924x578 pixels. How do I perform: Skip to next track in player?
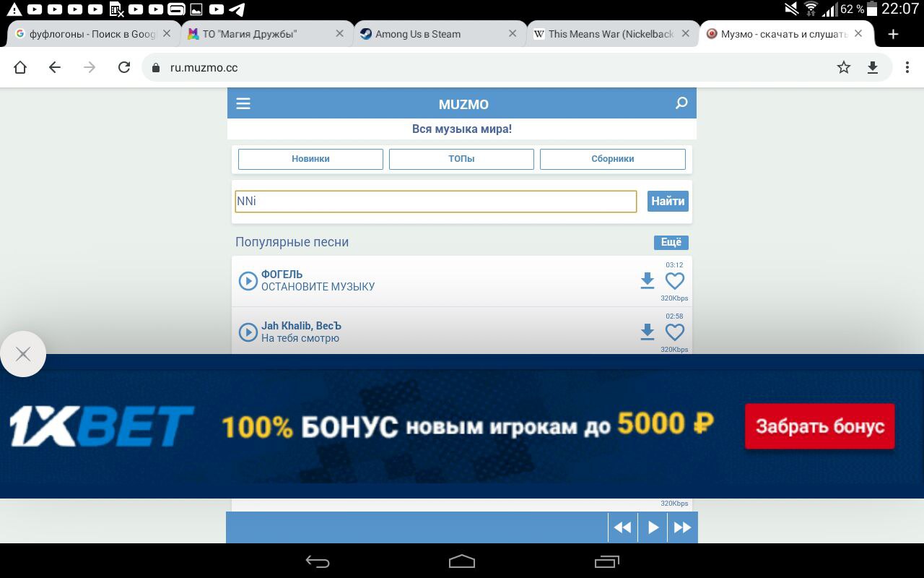pyautogui.click(x=682, y=527)
